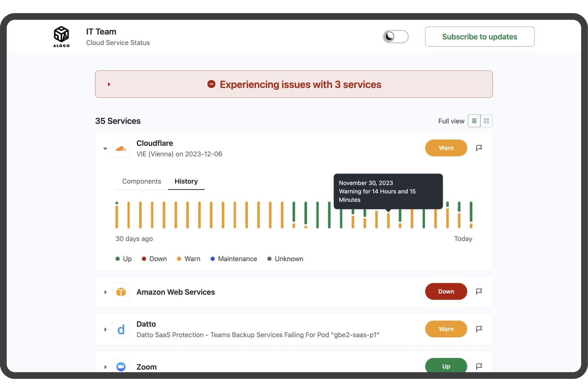Switch to list view
The width and height of the screenshot is (588, 392).
pyautogui.click(x=474, y=121)
